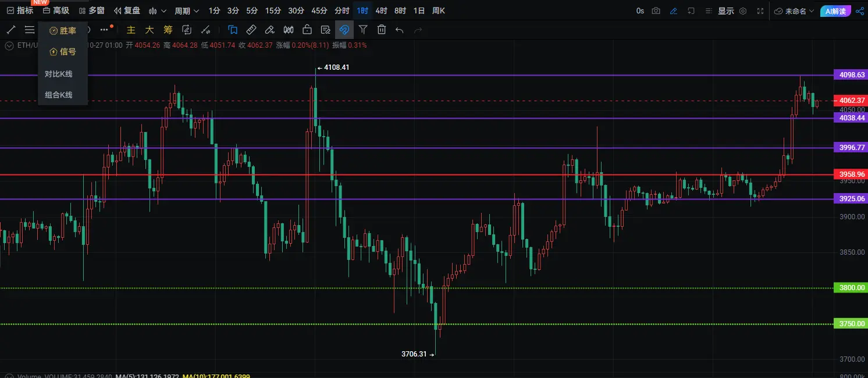868x378 pixels.
Task: Toggle the blue pencil drawing mode
Action: point(674,10)
